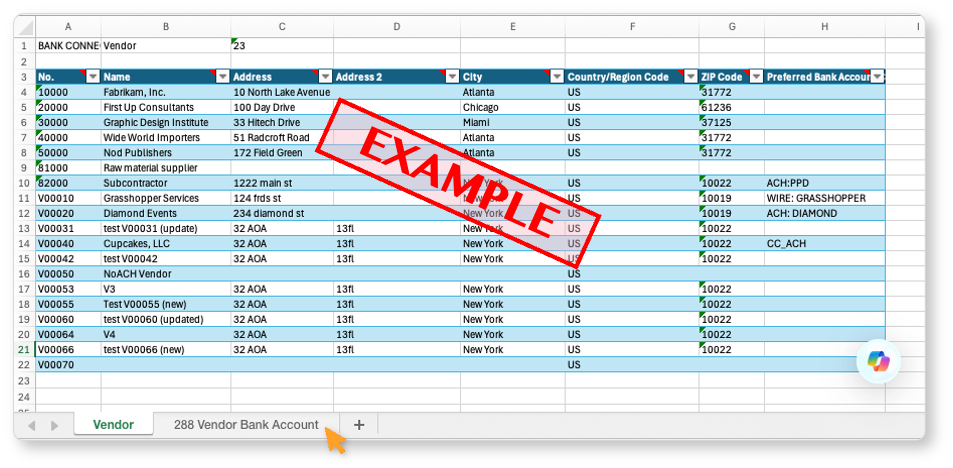Click the First Up Consultants cell

pyautogui.click(x=166, y=107)
